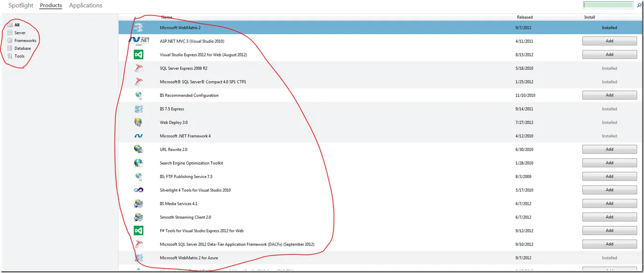The height and width of the screenshot is (273, 644).
Task: Select Microsoft WebMatrix 2 for Azure name
Action: pyautogui.click(x=189, y=258)
